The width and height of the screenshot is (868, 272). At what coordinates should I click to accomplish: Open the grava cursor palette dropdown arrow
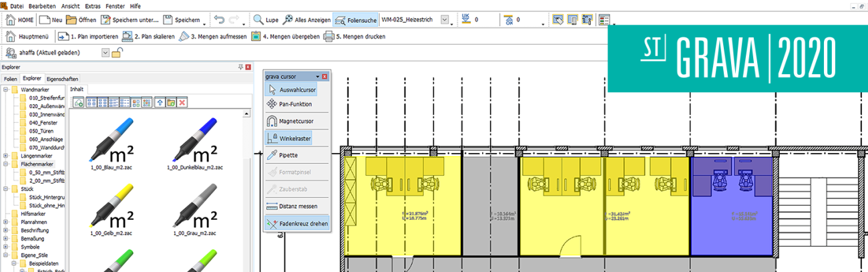(318, 76)
